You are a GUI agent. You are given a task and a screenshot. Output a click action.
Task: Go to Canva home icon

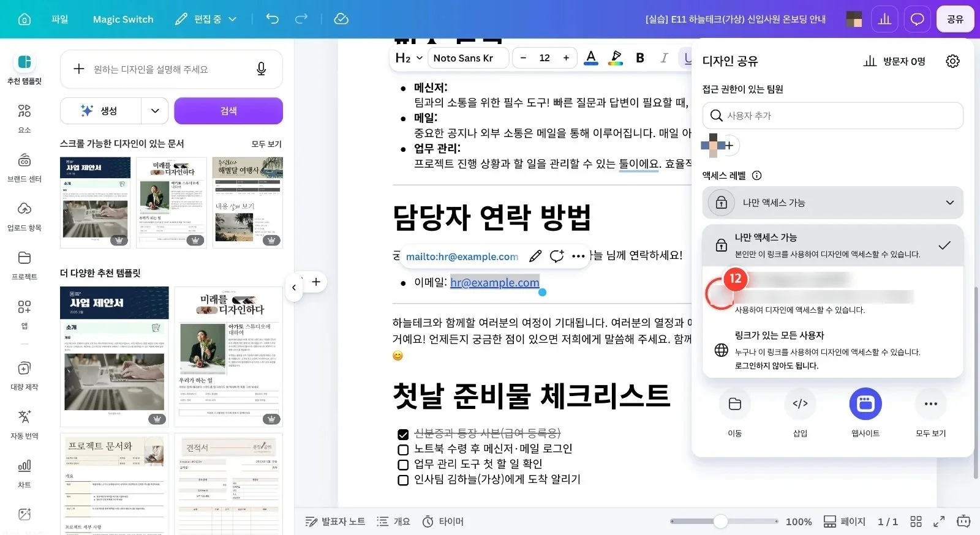[x=24, y=19]
